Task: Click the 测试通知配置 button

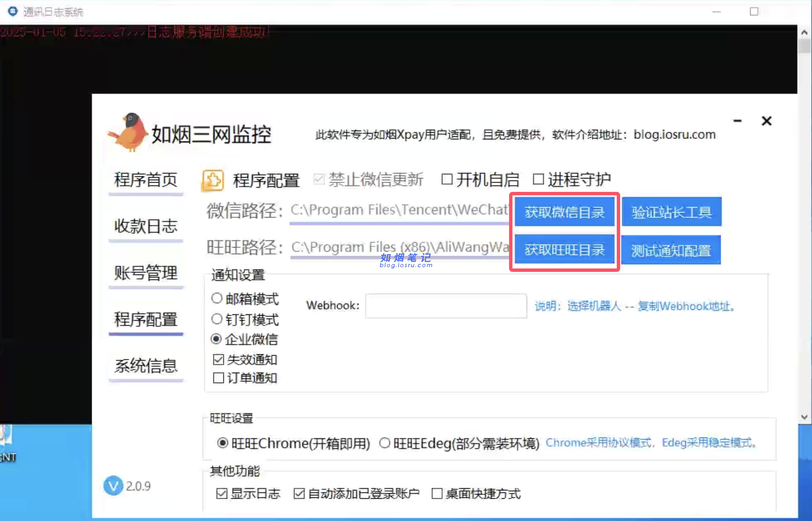Action: pyautogui.click(x=671, y=250)
